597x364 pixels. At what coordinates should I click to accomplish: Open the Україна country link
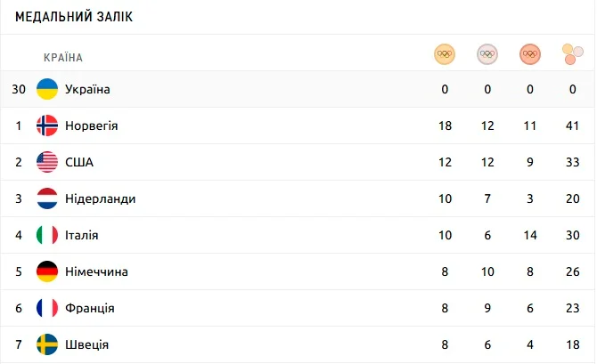(87, 89)
